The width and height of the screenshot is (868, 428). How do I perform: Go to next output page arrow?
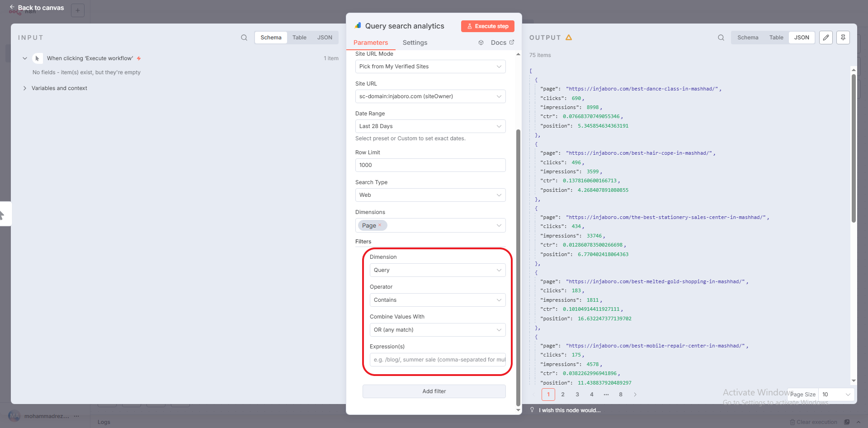[x=635, y=395]
